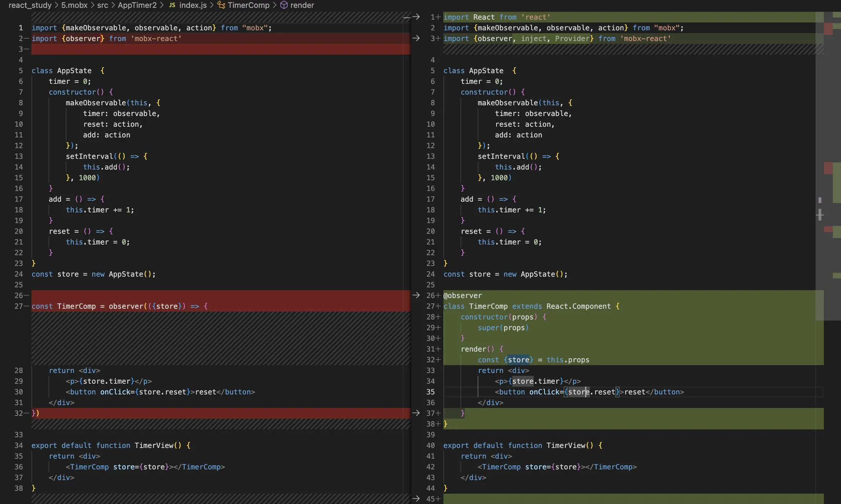The height and width of the screenshot is (504, 841).
Task: Click 'class AppState' in the left pane
Action: point(61,71)
